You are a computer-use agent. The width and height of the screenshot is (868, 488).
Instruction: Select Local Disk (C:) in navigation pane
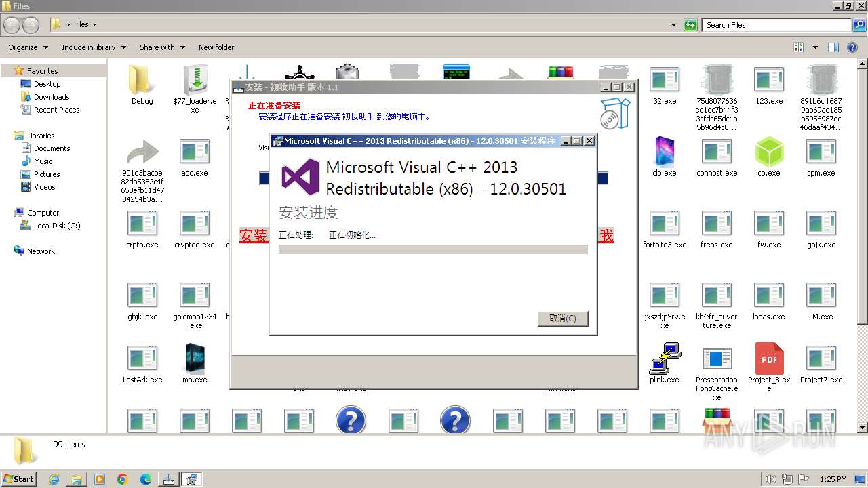point(57,226)
